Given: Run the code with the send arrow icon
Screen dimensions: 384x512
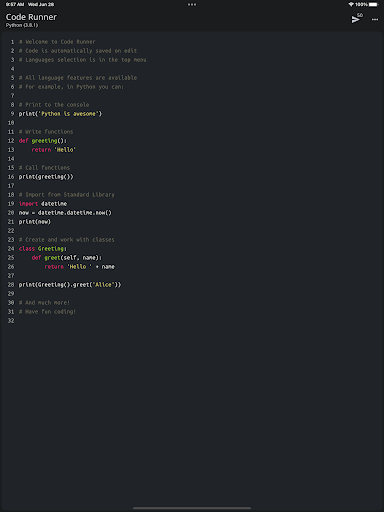Looking at the screenshot, I should pyautogui.click(x=356, y=19).
